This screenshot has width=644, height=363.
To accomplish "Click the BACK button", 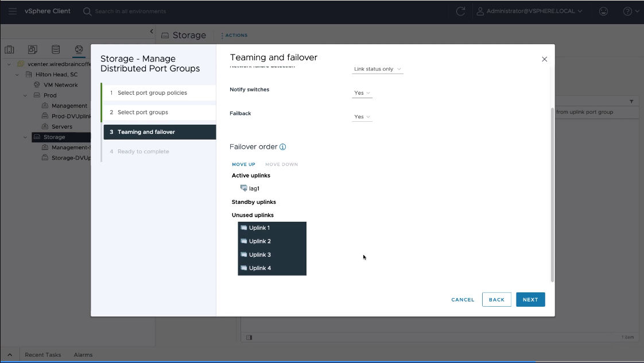I will [x=496, y=299].
